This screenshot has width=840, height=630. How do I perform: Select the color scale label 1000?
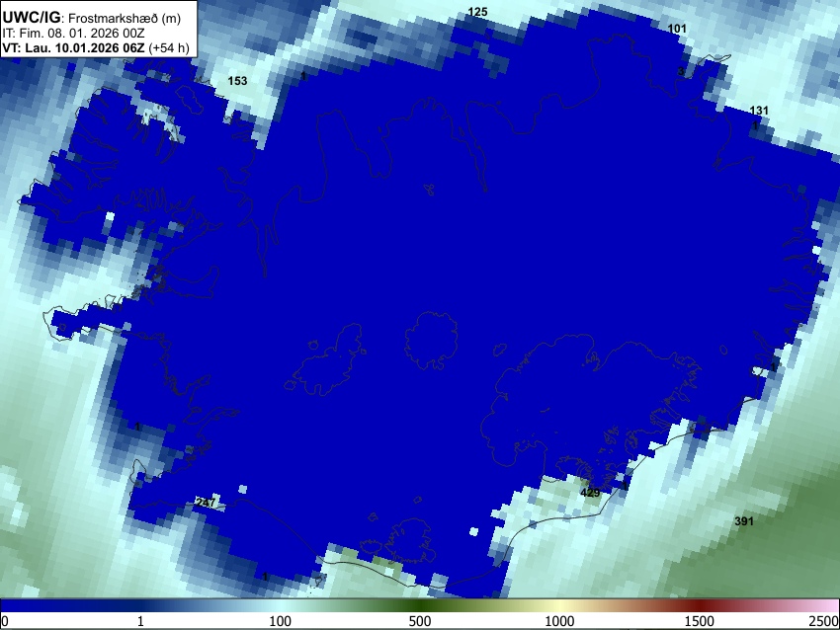point(559,621)
